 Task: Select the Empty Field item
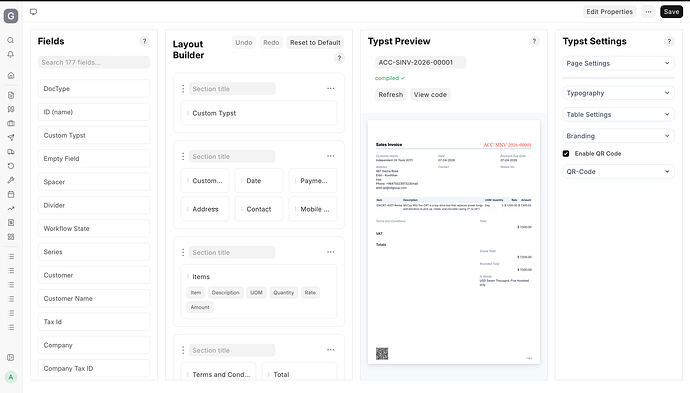94,158
